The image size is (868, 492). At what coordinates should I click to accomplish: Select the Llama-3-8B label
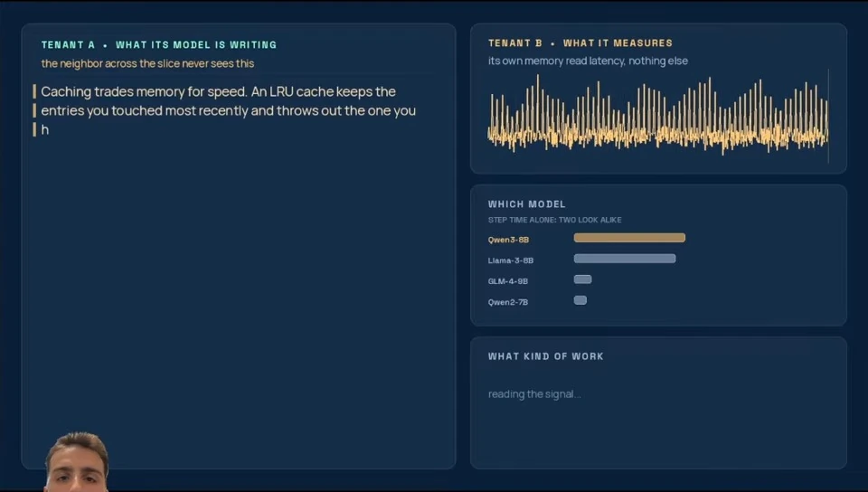[510, 260]
